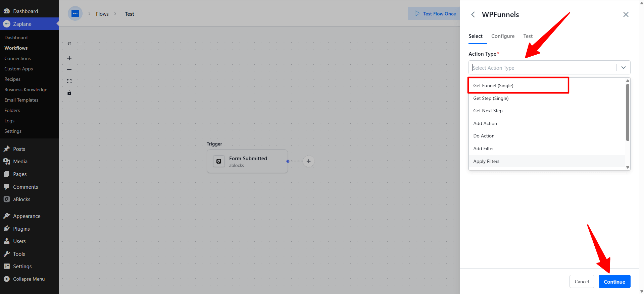Click the fit view canvas icon
The width and height of the screenshot is (644, 294).
69,81
